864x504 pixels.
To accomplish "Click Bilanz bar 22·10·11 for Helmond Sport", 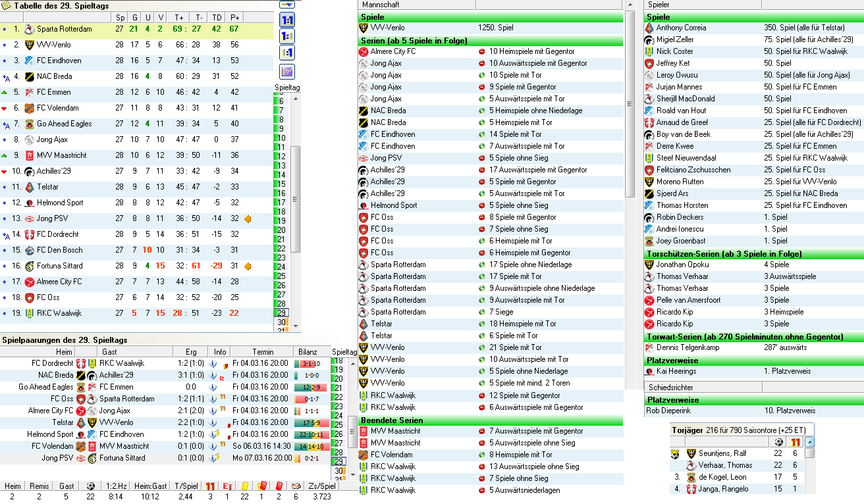I will [311, 434].
